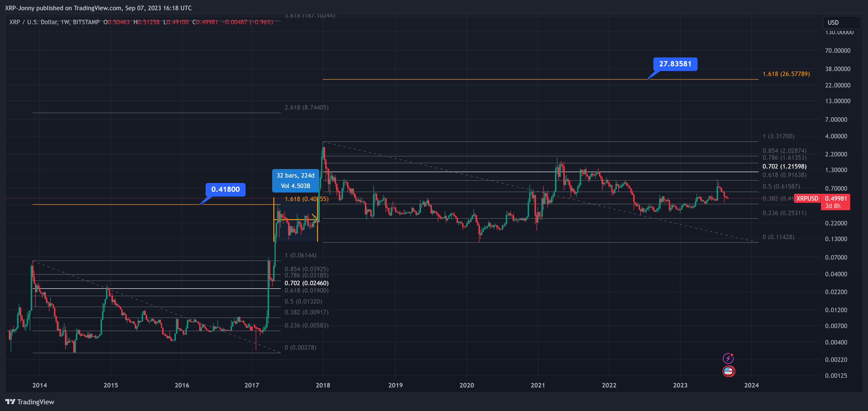This screenshot has height=411, width=868.
Task: Click the purple lightning bolt event icon
Action: [728, 358]
